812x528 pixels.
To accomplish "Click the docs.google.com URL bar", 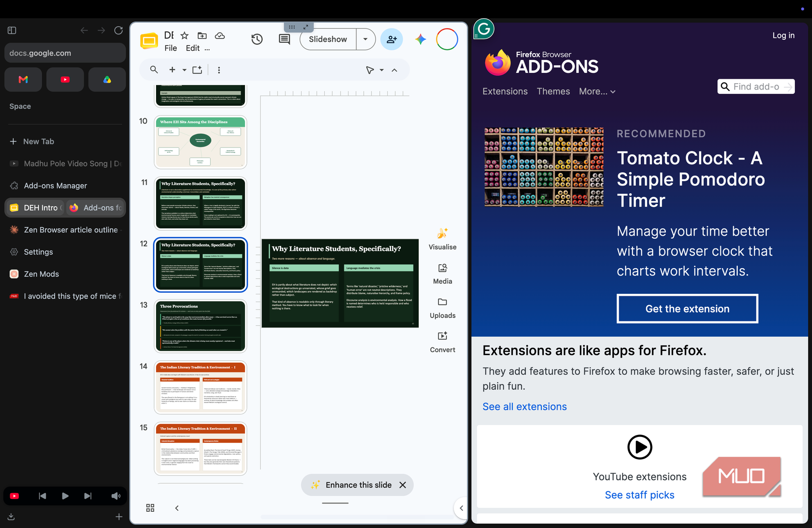I will [x=65, y=53].
